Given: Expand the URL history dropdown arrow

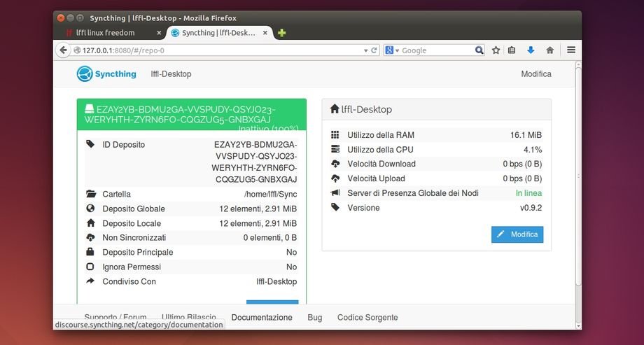Looking at the screenshot, I should click(x=365, y=50).
